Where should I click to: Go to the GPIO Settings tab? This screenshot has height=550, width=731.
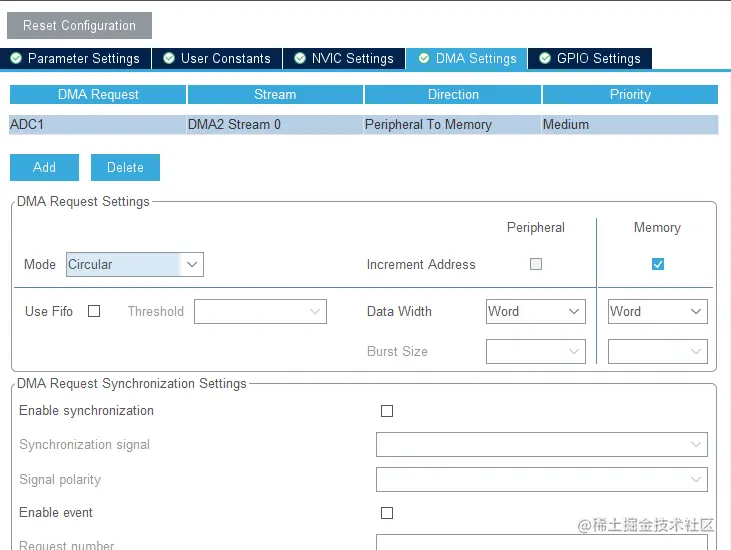(x=590, y=58)
